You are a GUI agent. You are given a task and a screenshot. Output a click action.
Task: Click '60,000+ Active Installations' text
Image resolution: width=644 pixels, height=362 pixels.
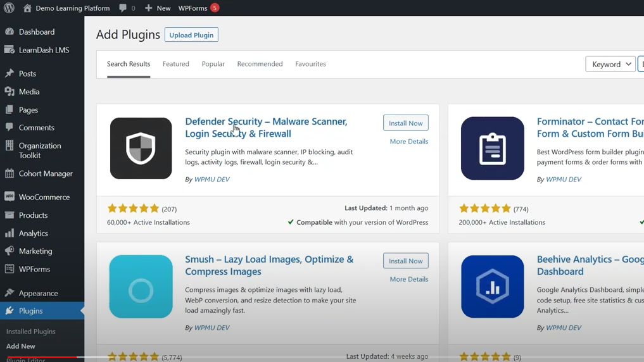pos(148,222)
